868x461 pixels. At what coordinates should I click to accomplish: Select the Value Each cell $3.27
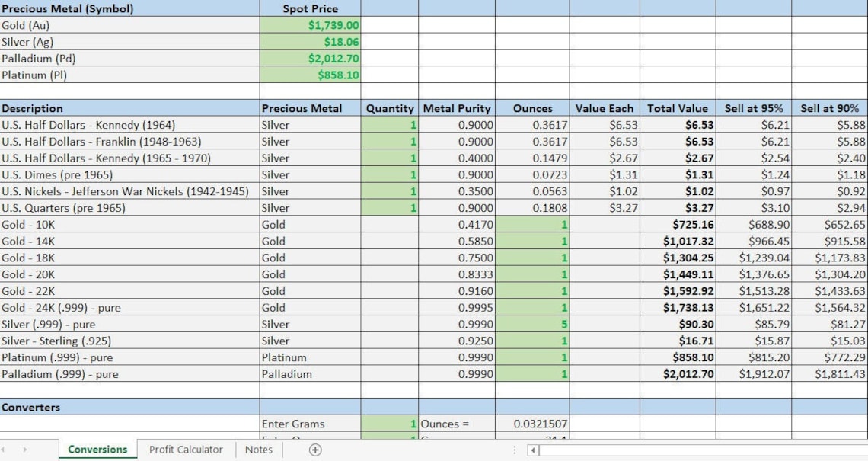click(605, 208)
